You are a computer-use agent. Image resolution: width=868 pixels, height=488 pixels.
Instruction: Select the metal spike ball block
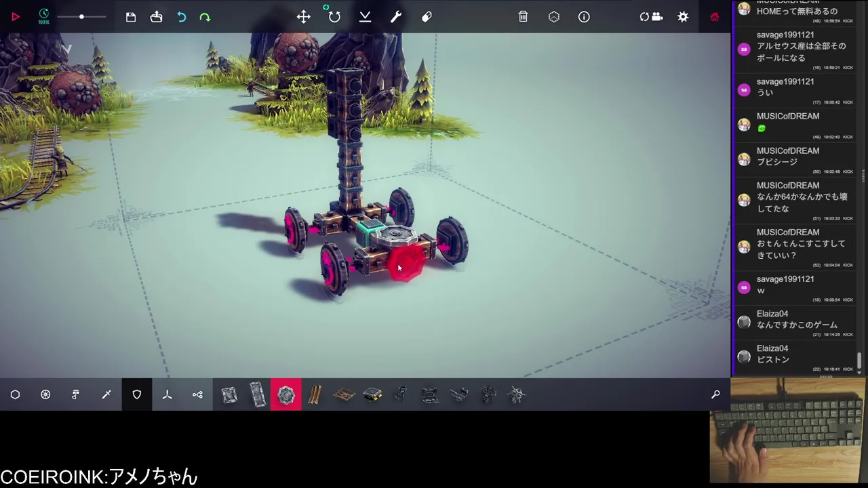pos(517,394)
